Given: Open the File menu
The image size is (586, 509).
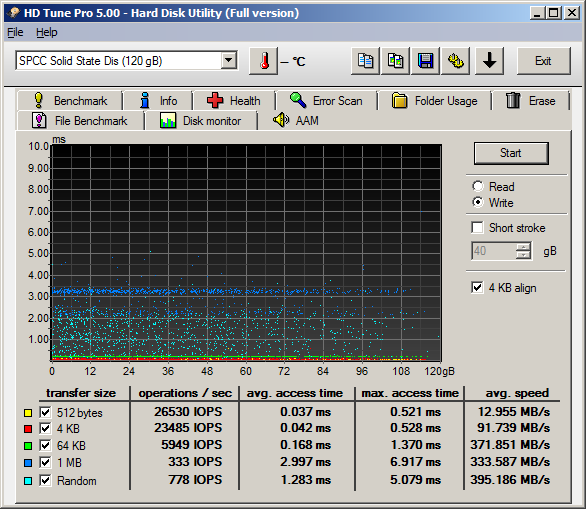Looking at the screenshot, I should click(15, 33).
